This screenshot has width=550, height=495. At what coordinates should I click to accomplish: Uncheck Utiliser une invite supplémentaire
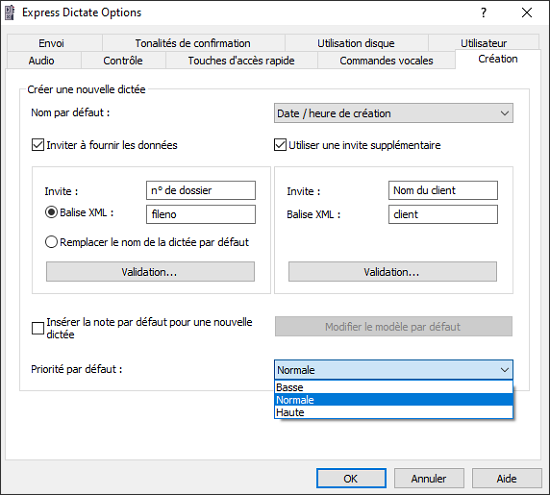click(280, 145)
